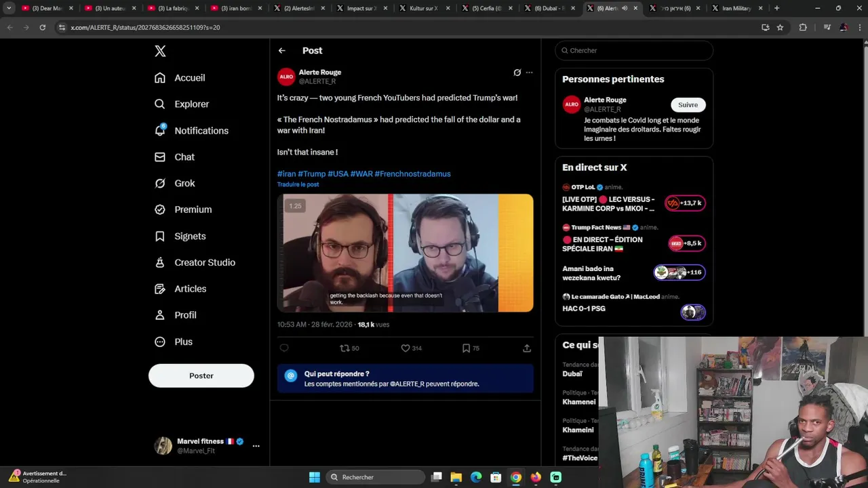This screenshot has width=868, height=488.
Task: Open Alerte Rouge avatar on the post
Action: coord(286,77)
